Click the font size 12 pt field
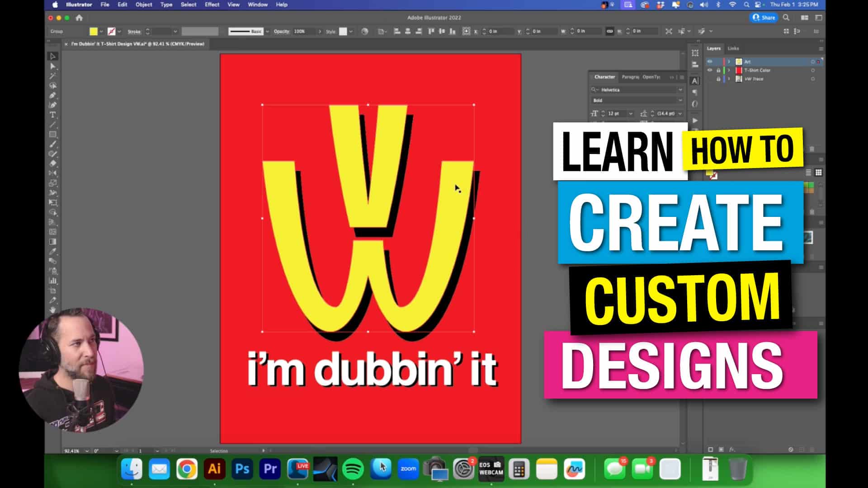The image size is (868, 488). click(x=614, y=113)
